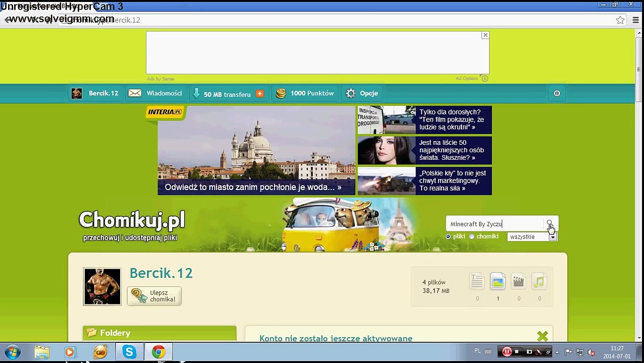This screenshot has height=363, width=644.
Task: Open Opcje settings
Action: coord(362,93)
